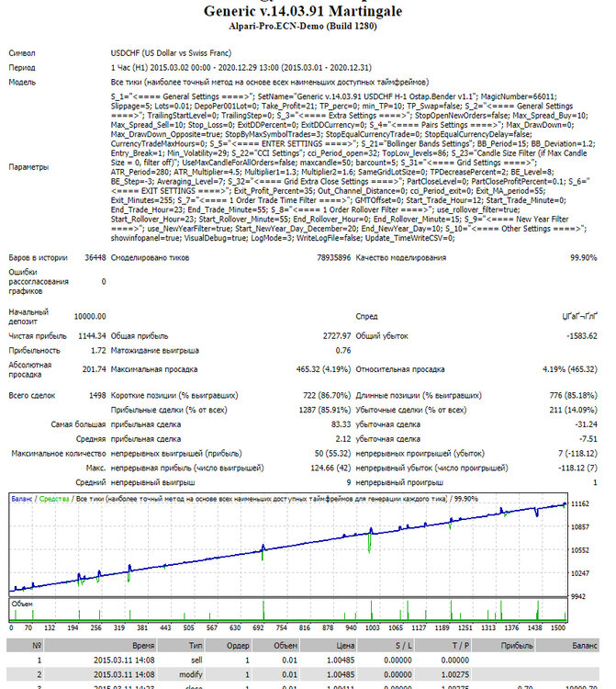616x689 pixels.
Task: Select the short positions value 722 (86.70%)
Action: tap(327, 395)
